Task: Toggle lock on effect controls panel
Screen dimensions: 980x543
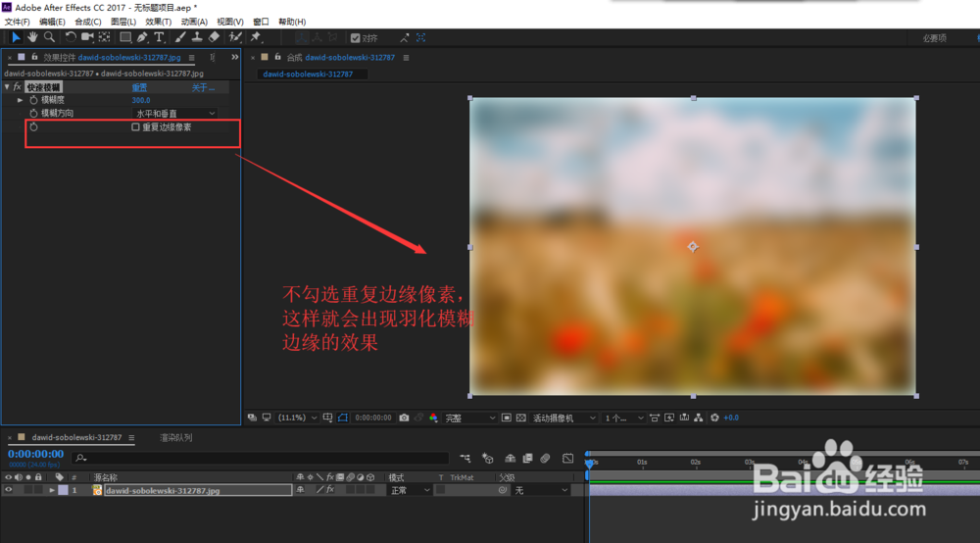Action: (34, 57)
